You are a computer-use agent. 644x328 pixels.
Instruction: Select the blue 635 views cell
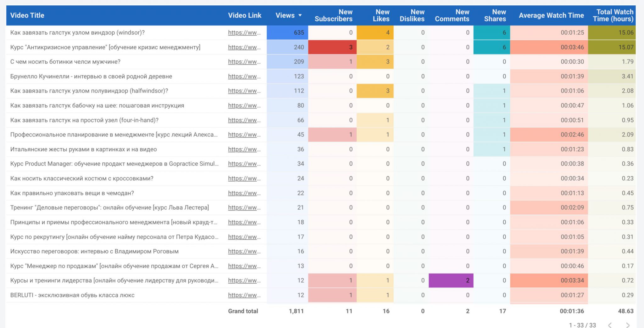287,33
